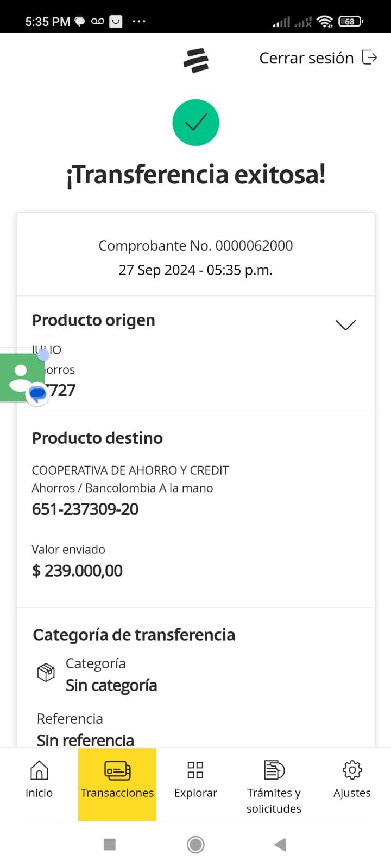391x868 pixels.
Task: Tap Sin categoría category value
Action: 111,686
